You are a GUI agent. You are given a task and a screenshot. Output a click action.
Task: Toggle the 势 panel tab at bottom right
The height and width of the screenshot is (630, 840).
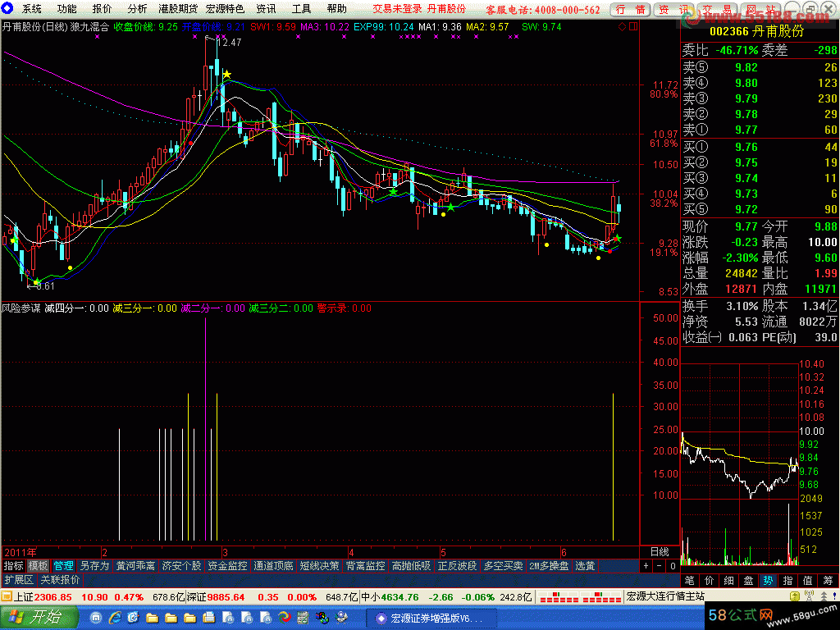768,580
